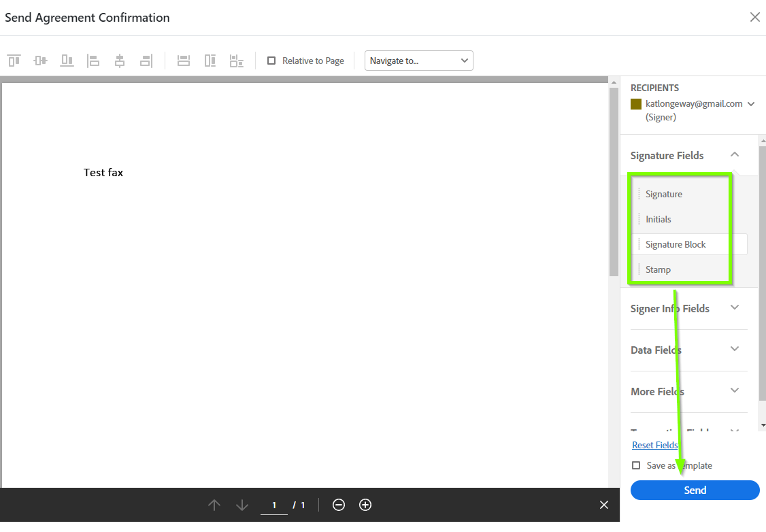Enable the Relative to Page checkbox
Image resolution: width=766 pixels, height=532 pixels.
271,61
